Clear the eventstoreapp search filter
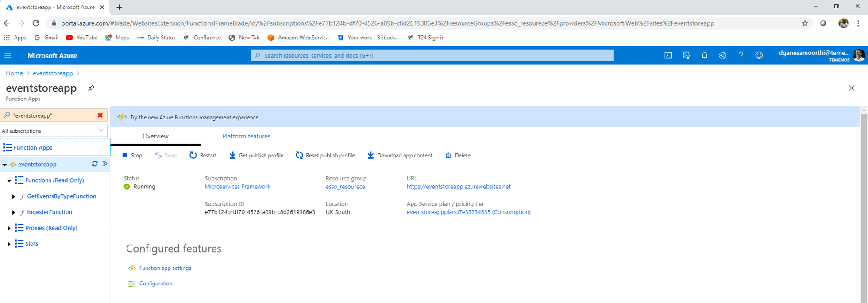 pos(100,115)
